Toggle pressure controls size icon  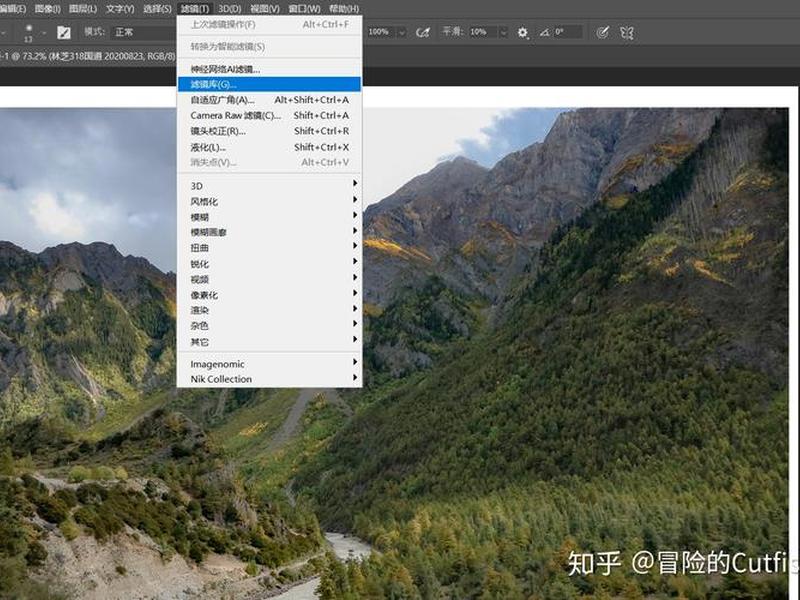click(602, 33)
